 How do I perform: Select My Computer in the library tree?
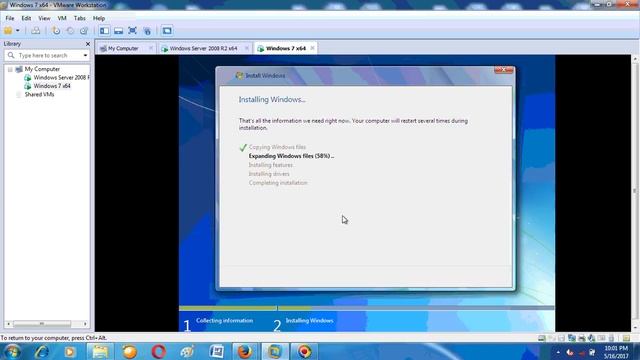point(42,69)
